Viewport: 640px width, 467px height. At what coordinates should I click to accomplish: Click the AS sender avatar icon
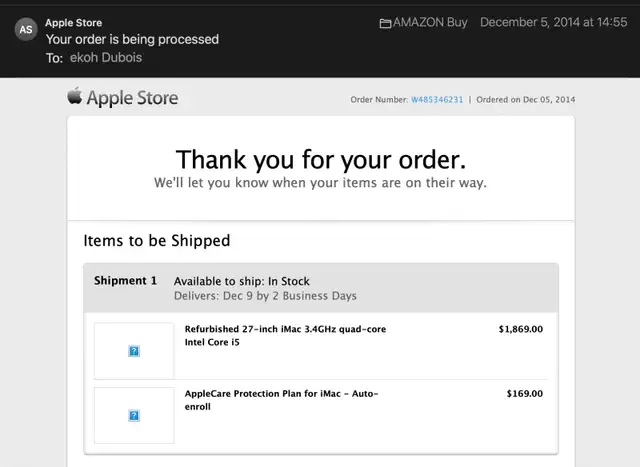(26, 29)
